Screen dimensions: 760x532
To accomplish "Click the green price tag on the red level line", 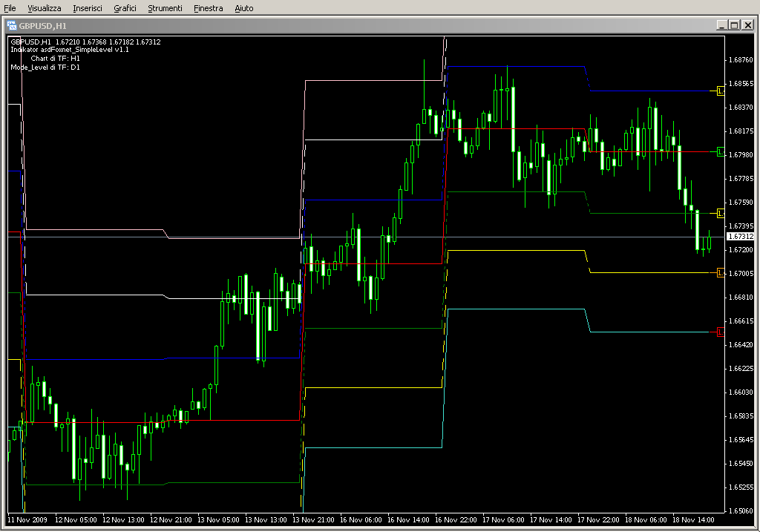I will [x=721, y=152].
